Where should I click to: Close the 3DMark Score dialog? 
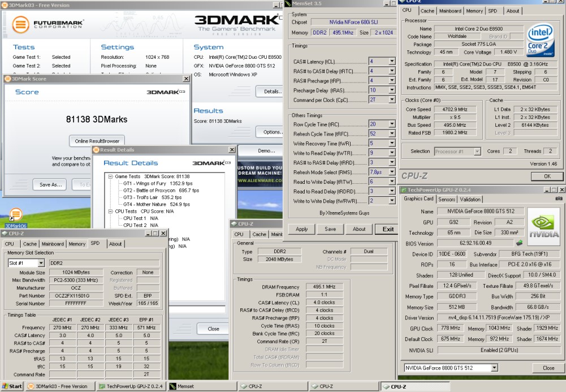[186, 78]
